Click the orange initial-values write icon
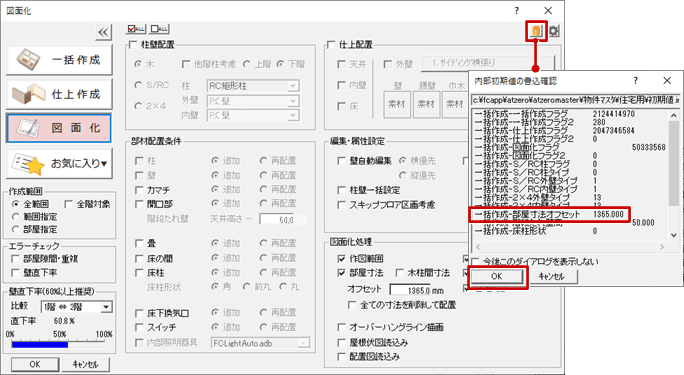Image resolution: width=684 pixels, height=375 pixels. coord(536,31)
